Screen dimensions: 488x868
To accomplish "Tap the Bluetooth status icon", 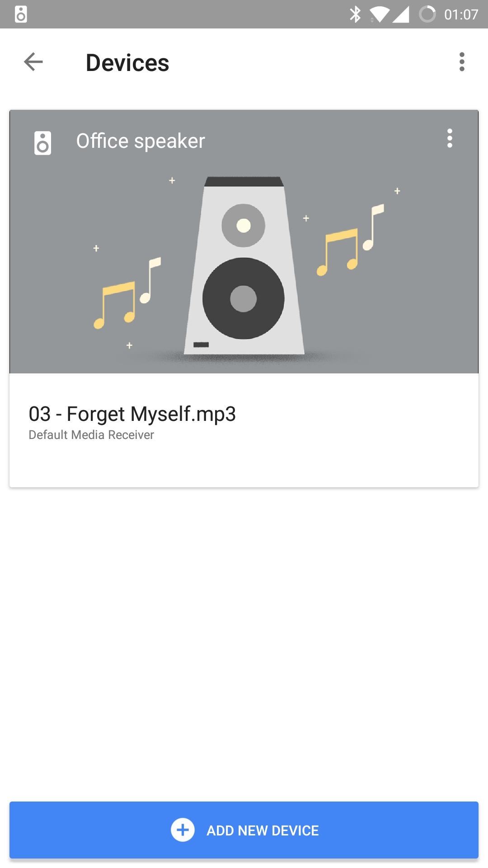I will pos(355,14).
